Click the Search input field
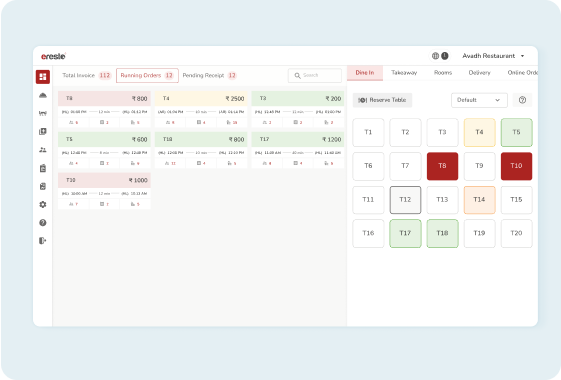561x380 pixels. (315, 75)
